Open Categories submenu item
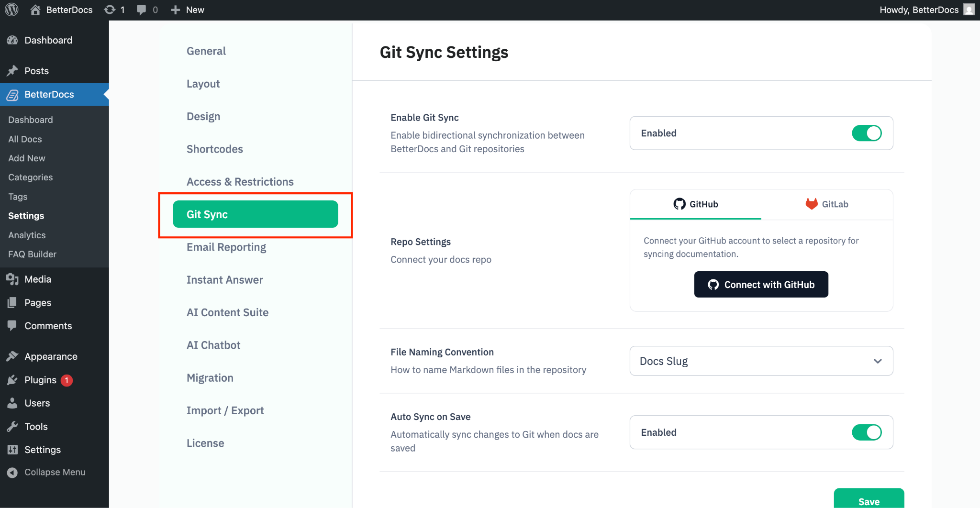The image size is (980, 508). [x=31, y=177]
